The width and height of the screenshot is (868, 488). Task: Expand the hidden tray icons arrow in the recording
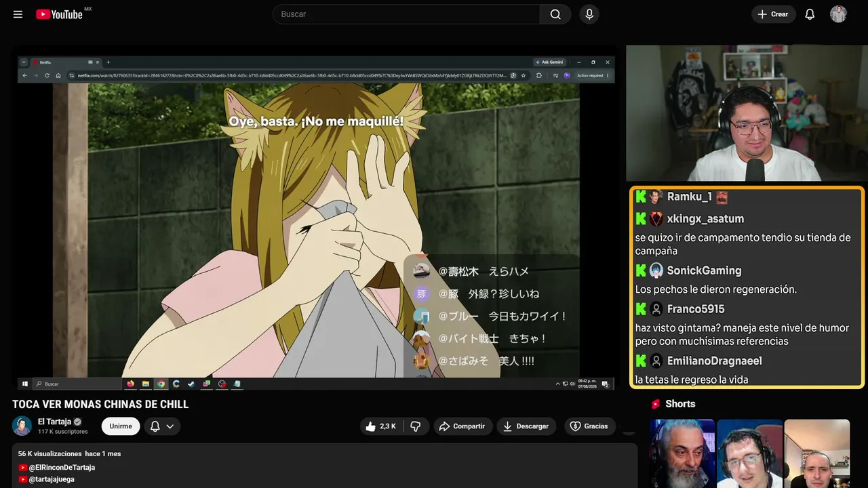(x=557, y=384)
